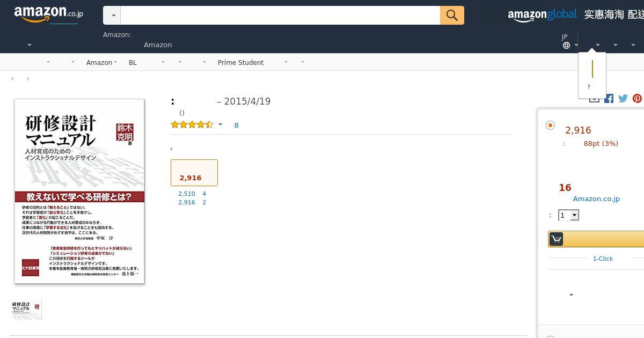The height and width of the screenshot is (338, 644).
Task: Click the question mark in account popup
Action: 588,87
